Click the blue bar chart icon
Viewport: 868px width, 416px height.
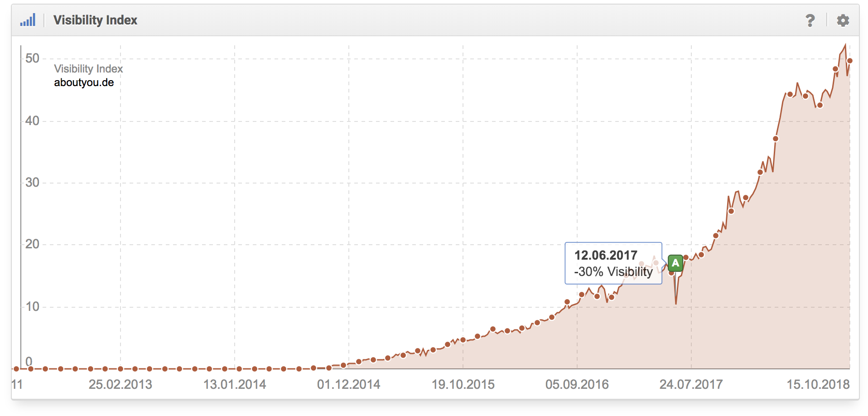(28, 20)
